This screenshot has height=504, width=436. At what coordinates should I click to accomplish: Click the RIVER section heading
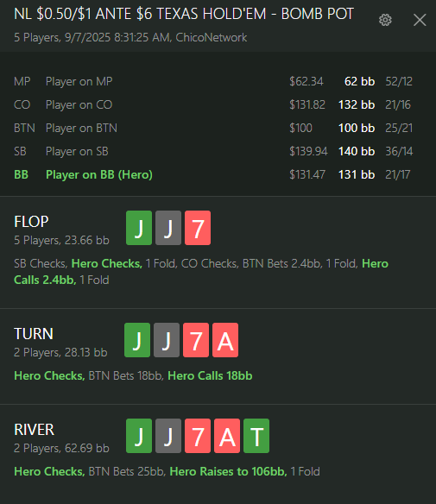pyautogui.click(x=34, y=430)
